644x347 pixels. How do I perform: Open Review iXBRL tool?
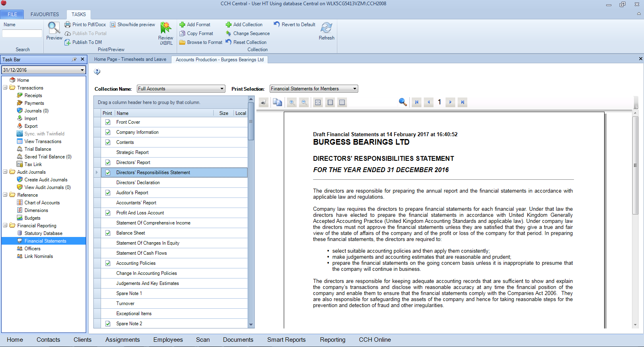[165, 28]
